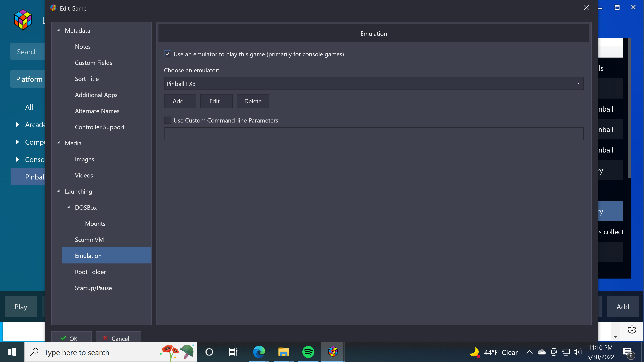Open Task View on the taskbar
The height and width of the screenshot is (362, 644).
pos(233,352)
